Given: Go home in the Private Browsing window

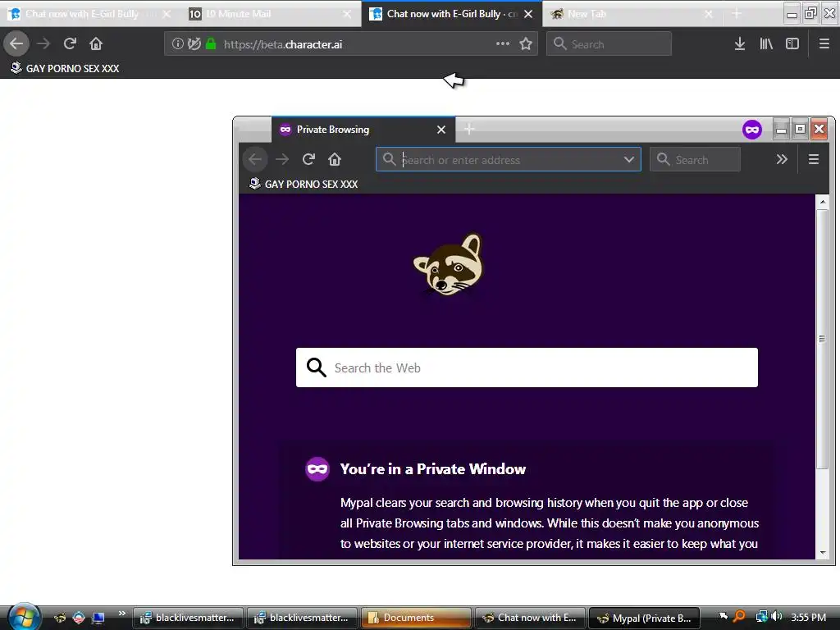Looking at the screenshot, I should click(x=335, y=159).
